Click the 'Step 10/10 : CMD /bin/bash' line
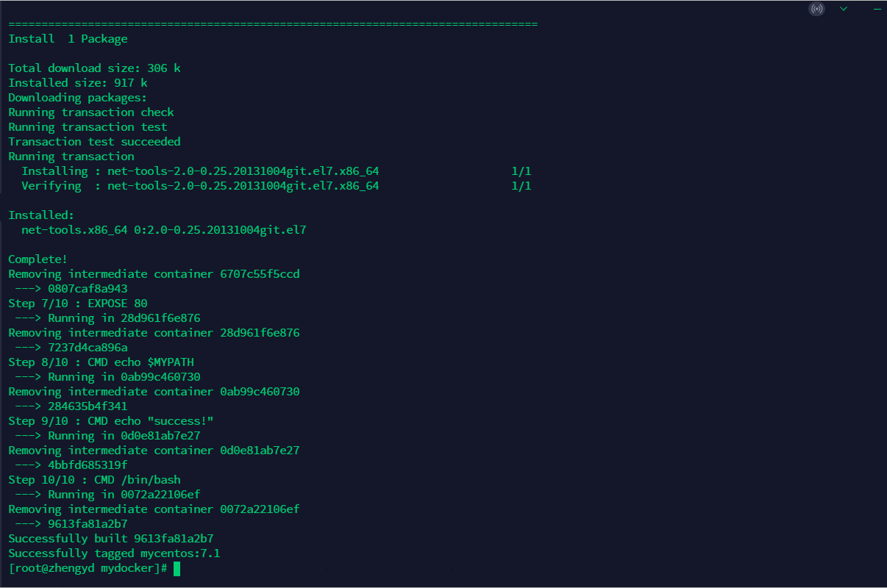This screenshot has width=887, height=588. tap(94, 480)
